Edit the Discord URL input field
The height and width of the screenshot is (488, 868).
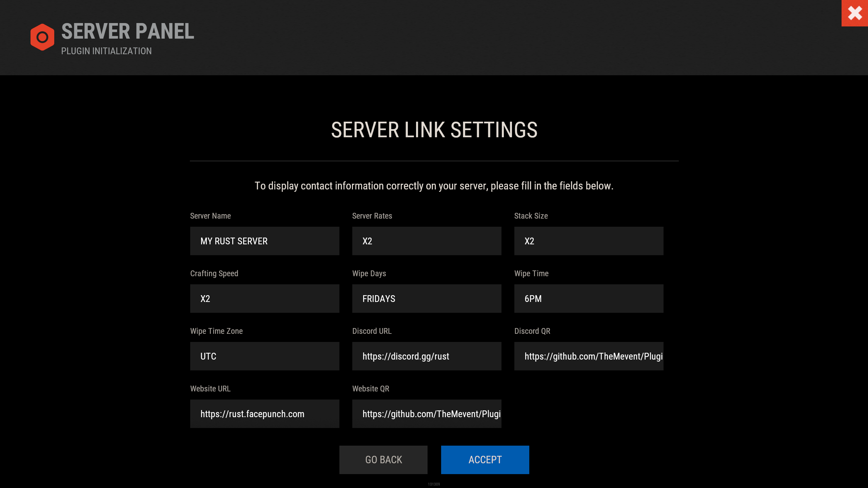tap(427, 356)
